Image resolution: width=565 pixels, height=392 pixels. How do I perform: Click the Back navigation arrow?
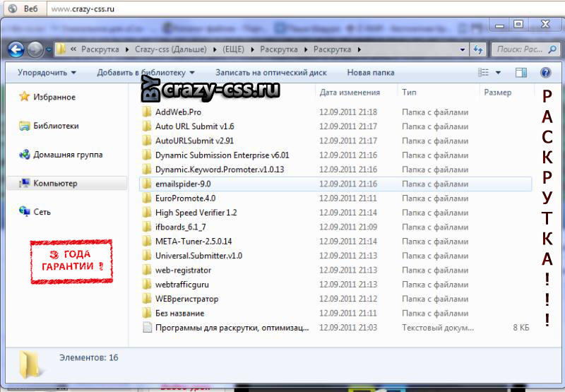pos(16,49)
